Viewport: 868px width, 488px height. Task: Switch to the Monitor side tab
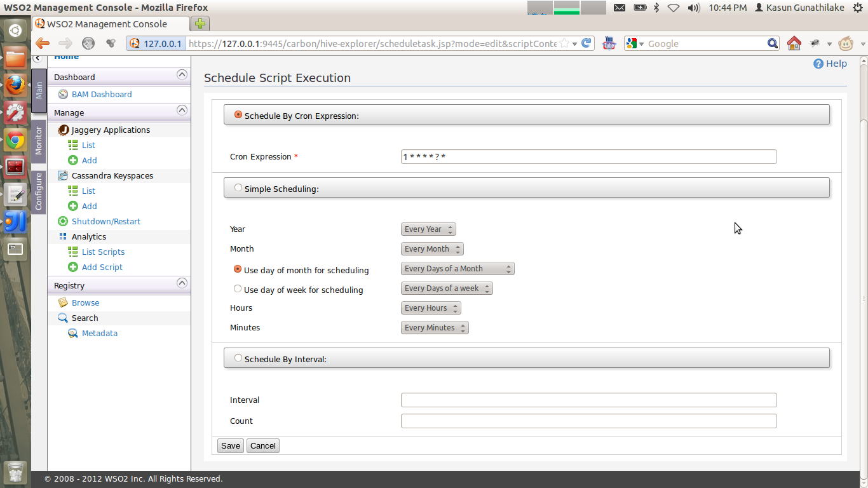(39, 140)
